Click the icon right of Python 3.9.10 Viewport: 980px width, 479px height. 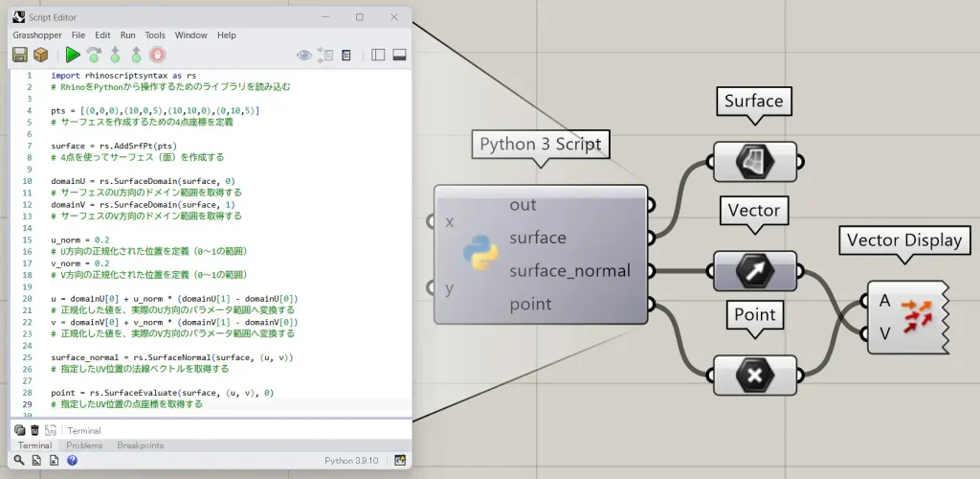pos(400,460)
